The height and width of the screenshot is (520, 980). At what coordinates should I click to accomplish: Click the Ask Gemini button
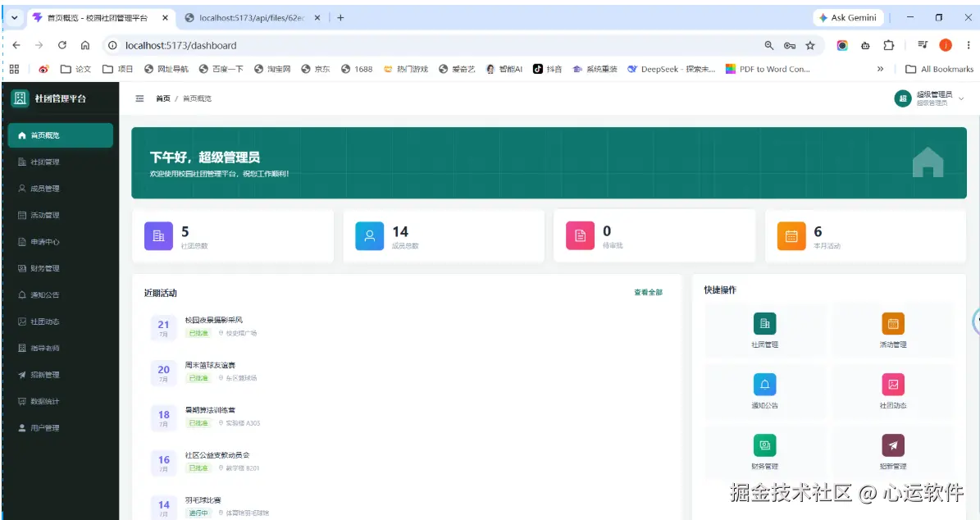tap(848, 17)
